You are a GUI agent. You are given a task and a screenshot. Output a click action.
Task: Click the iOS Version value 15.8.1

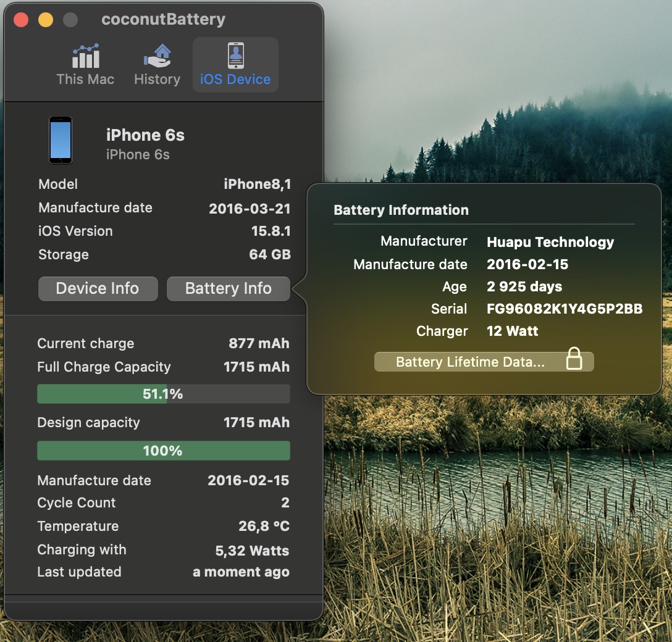tap(271, 231)
